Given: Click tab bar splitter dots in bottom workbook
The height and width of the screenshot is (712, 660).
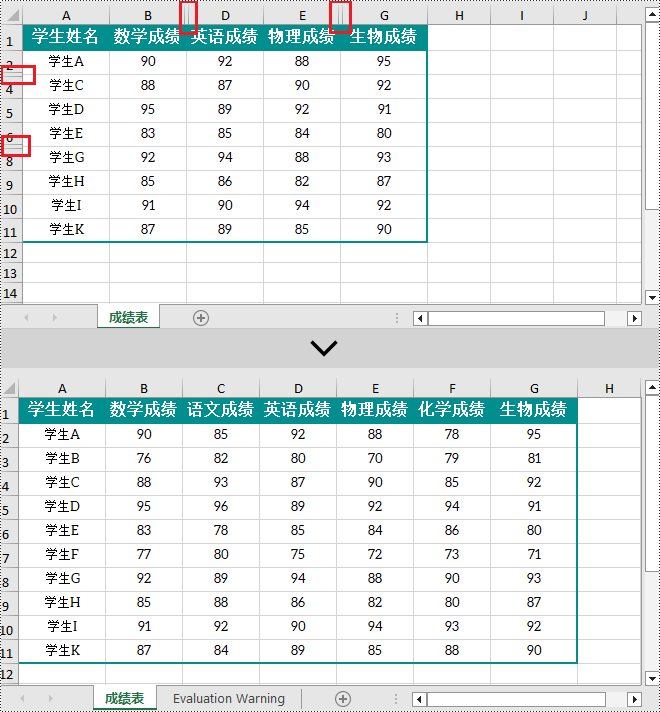Looking at the screenshot, I should (396, 699).
